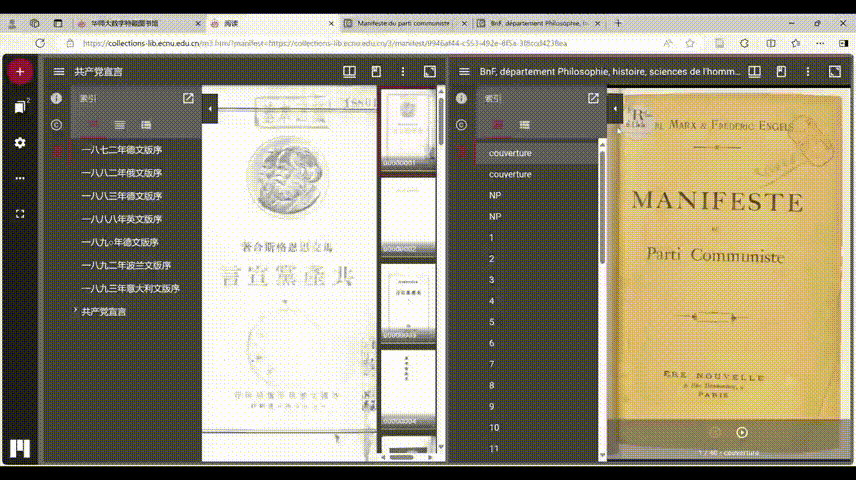Select the fourth page thumbnail
Image resolution: width=856 pixels, height=480 pixels.
point(408,388)
